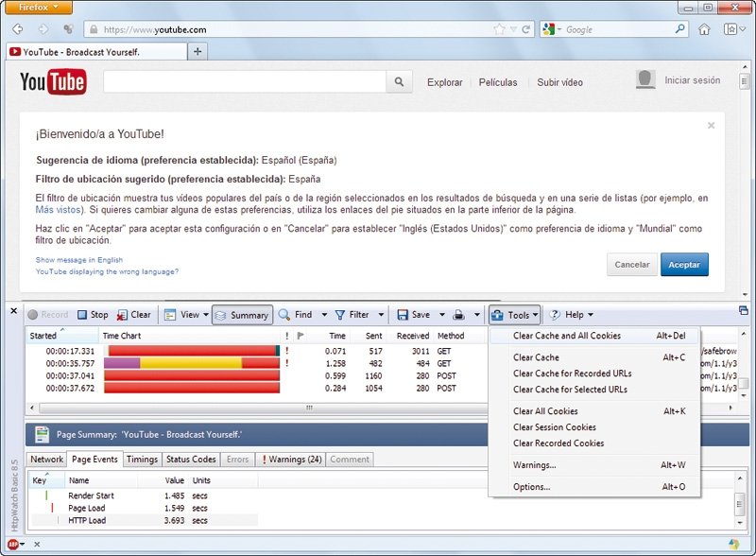Sort requests by Started column header
This screenshot has width=756, height=556.
(x=61, y=336)
